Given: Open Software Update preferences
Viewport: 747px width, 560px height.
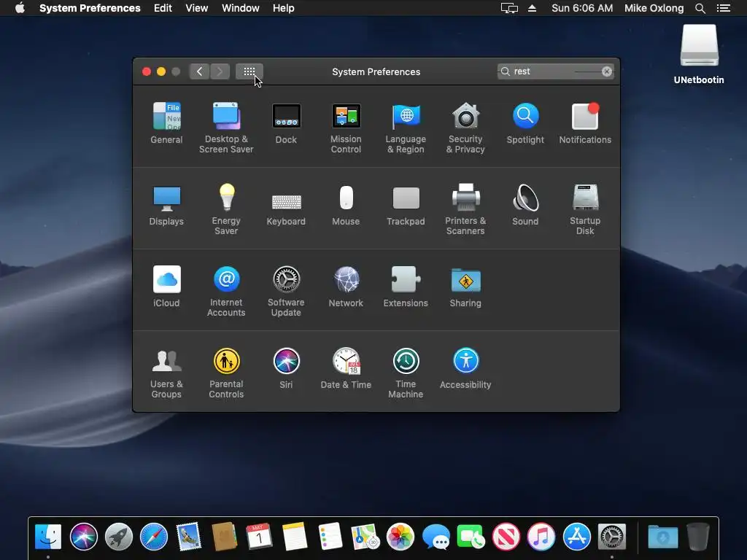Looking at the screenshot, I should [286, 291].
